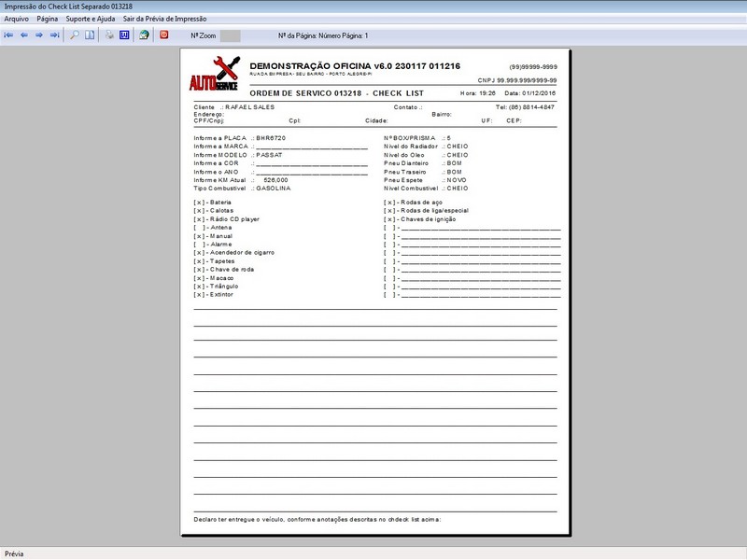The height and width of the screenshot is (560, 747).
Task: Click DEMONSTRAÇÃO OFICINA header text
Action: (x=355, y=66)
